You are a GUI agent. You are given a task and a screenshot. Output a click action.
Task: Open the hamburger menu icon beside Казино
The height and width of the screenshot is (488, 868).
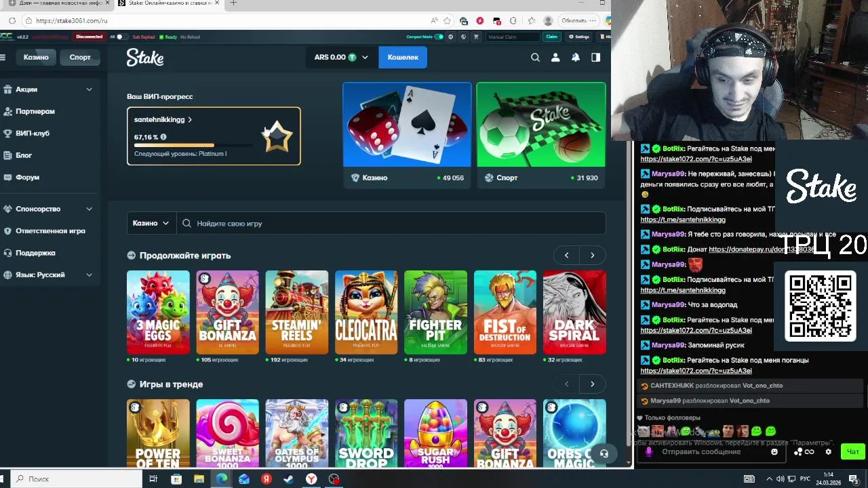pyautogui.click(x=3, y=58)
